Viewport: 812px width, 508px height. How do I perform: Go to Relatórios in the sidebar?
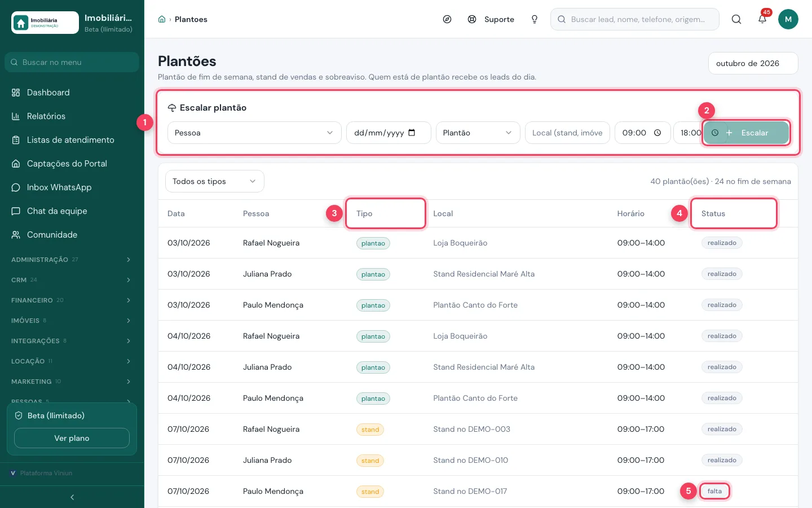[72, 116]
